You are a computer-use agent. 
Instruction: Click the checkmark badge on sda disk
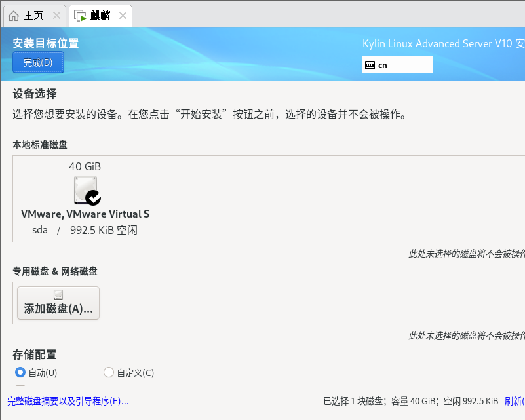point(93,197)
